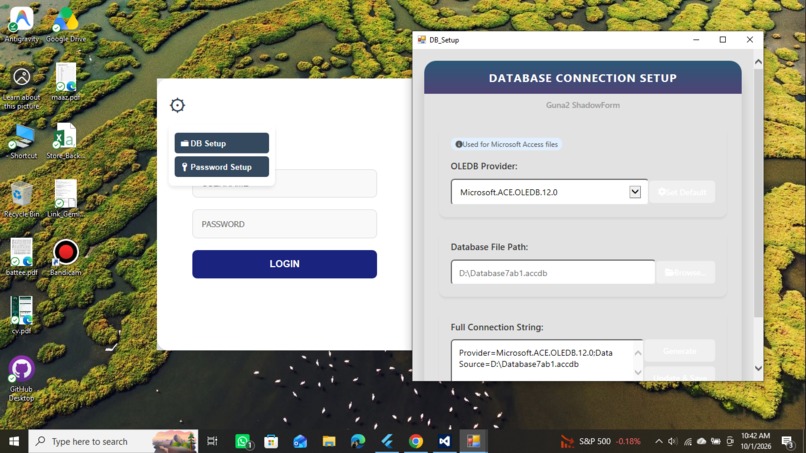Click the DATABASE CONNECTION SETUP header
The width and height of the screenshot is (806, 453).
582,78
